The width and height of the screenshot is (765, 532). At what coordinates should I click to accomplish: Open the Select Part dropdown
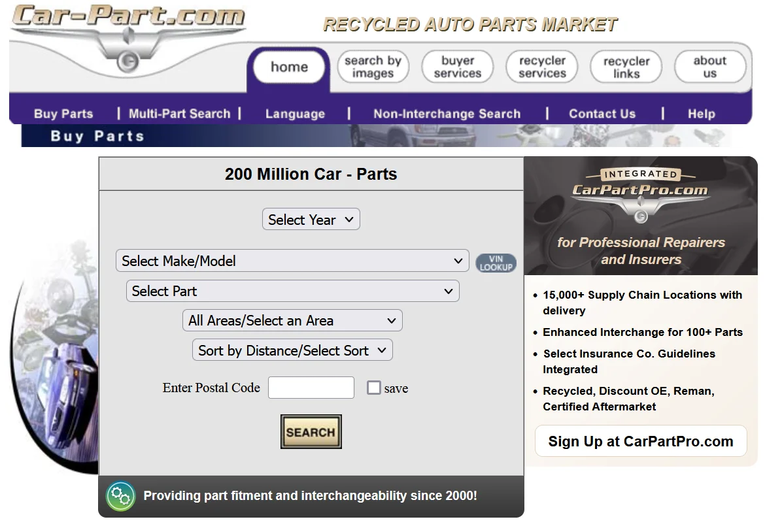293,291
